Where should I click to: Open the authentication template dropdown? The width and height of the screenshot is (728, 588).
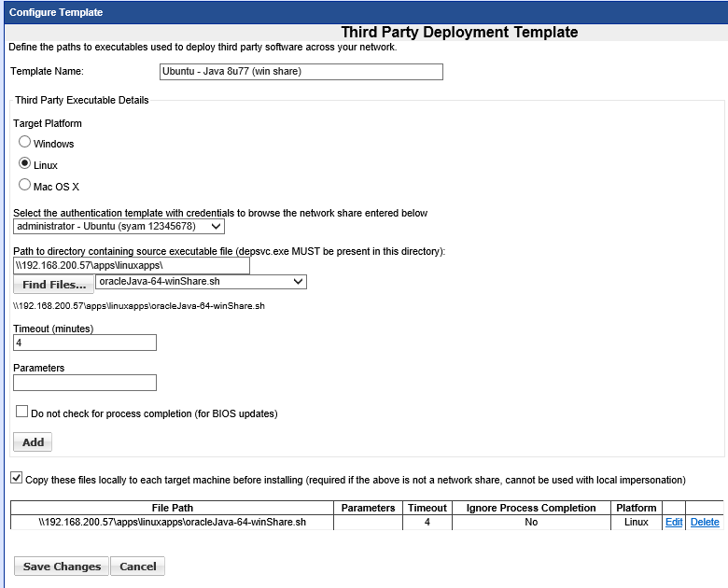pyautogui.click(x=119, y=226)
